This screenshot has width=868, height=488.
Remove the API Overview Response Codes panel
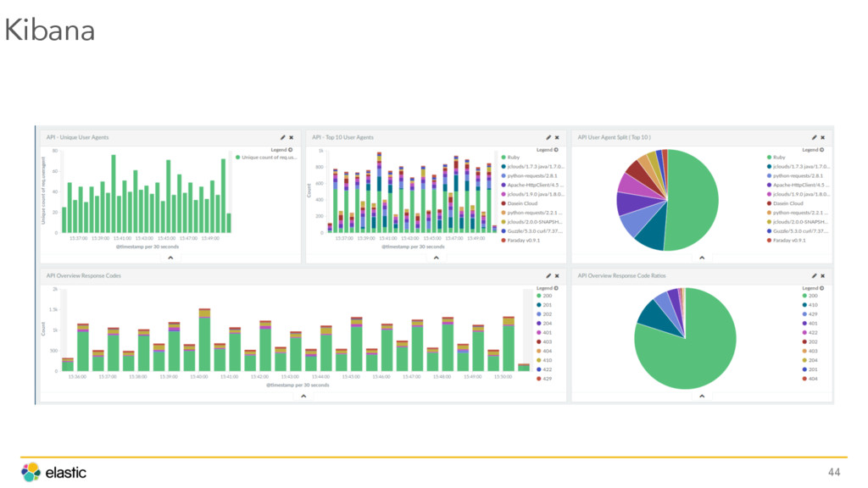pyautogui.click(x=557, y=275)
